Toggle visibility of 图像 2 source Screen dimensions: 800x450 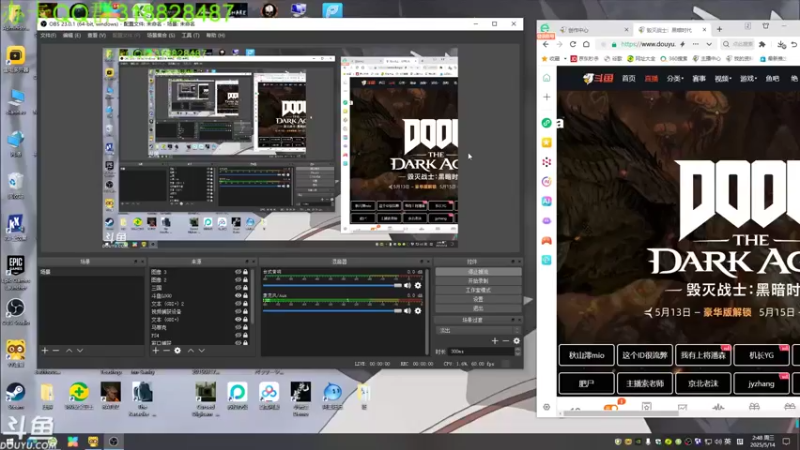click(x=238, y=280)
